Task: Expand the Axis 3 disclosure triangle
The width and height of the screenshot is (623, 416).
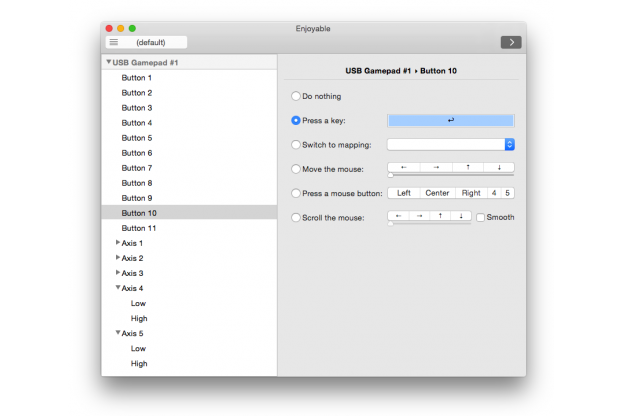Action: tap(118, 273)
